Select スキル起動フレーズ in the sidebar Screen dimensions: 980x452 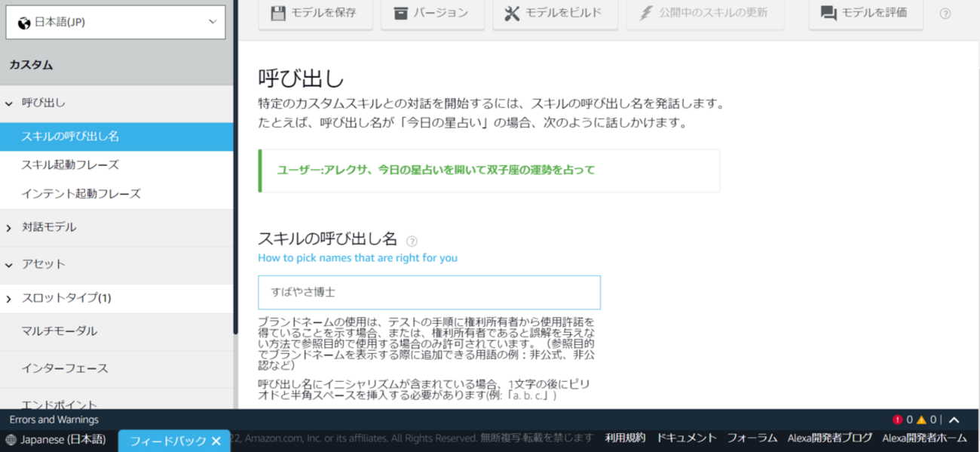tap(70, 165)
